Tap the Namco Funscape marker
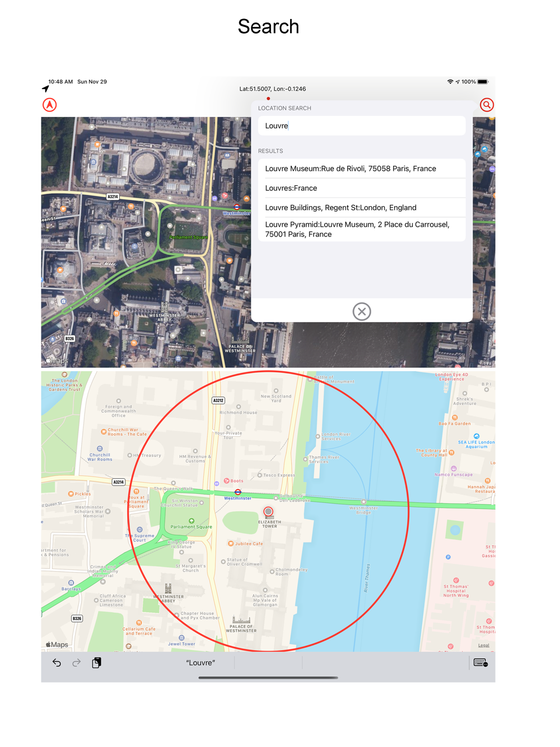The height and width of the screenshot is (747, 560). (454, 469)
